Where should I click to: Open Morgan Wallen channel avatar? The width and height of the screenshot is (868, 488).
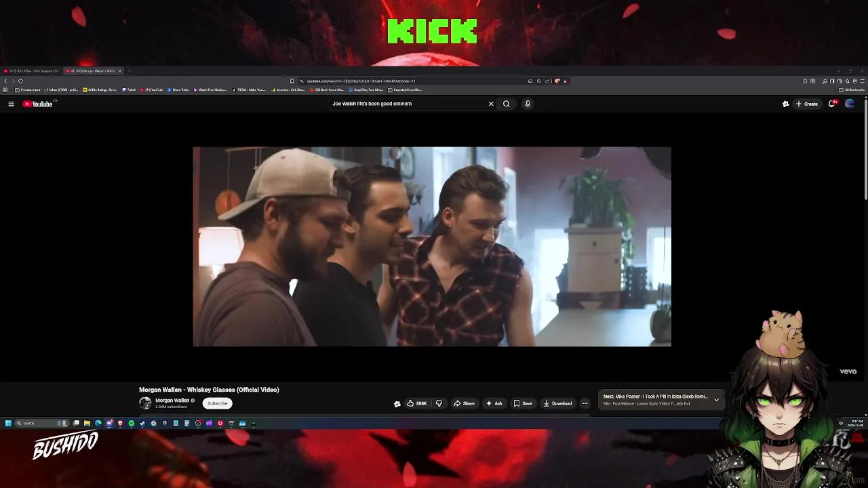pyautogui.click(x=145, y=403)
